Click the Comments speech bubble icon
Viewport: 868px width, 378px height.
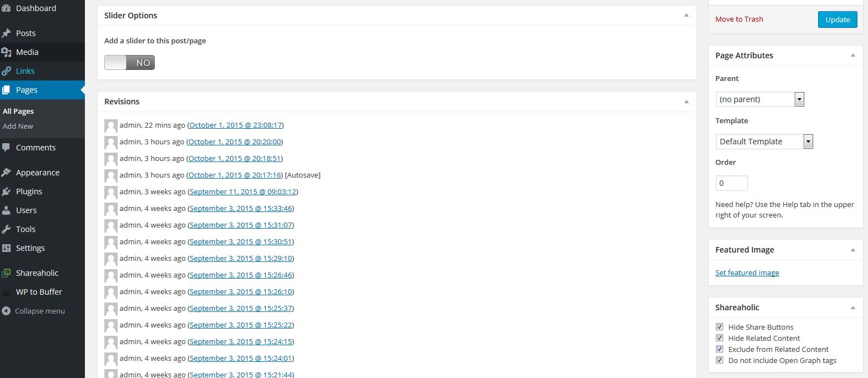pyautogui.click(x=7, y=148)
